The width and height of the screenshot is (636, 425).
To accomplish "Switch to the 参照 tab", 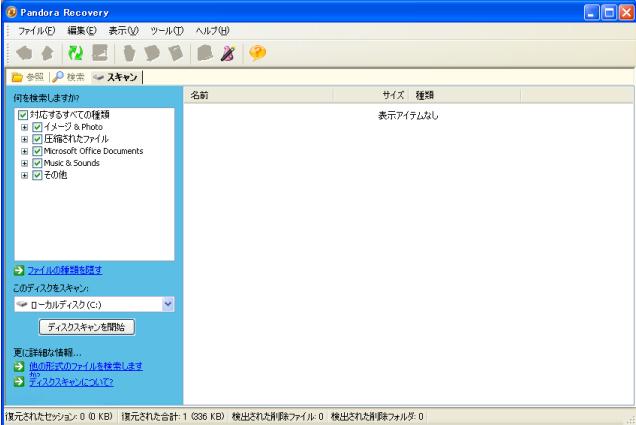I will (x=28, y=77).
